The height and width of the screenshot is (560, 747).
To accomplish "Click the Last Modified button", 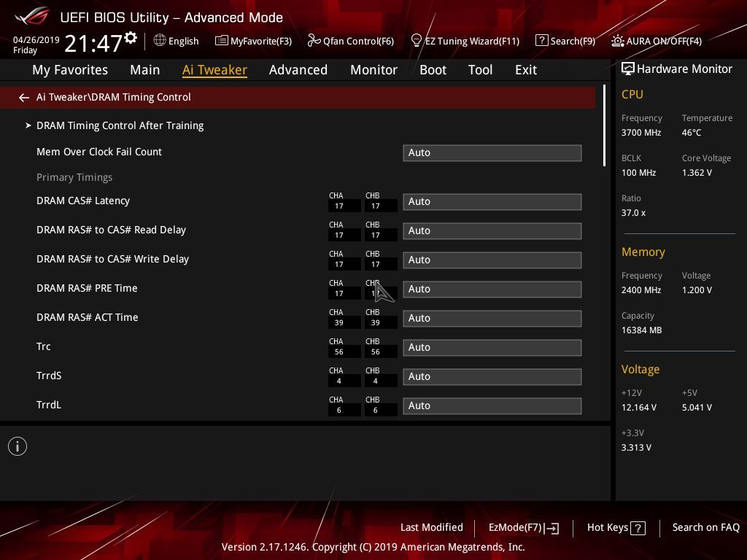I will (432, 527).
